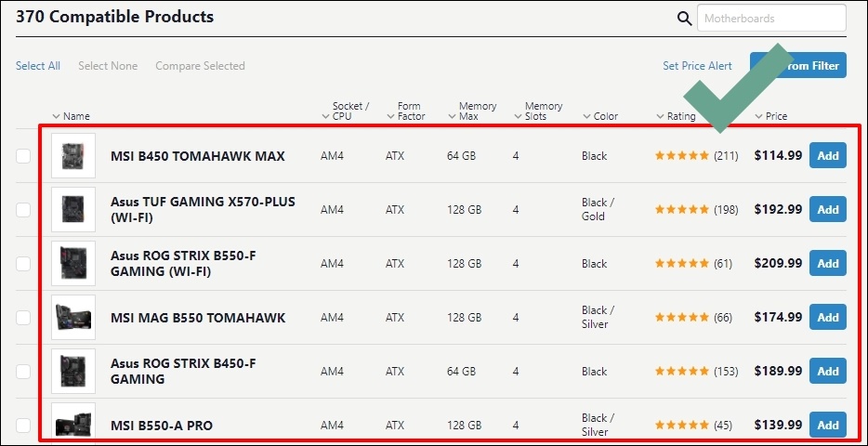Click the $114.99 price
The width and height of the screenshot is (868, 446).
click(778, 155)
